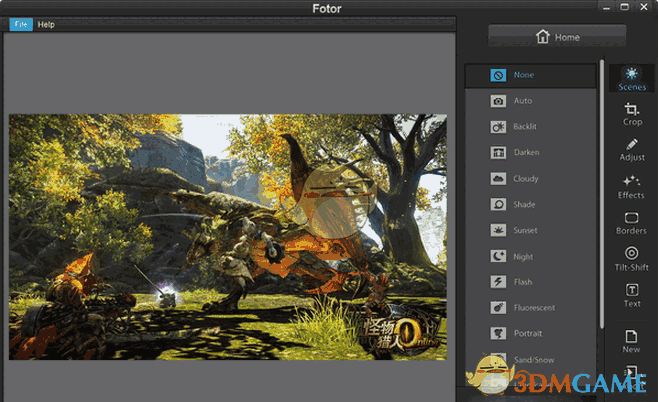Viewport: 658px width, 402px height.
Task: Apply the Fluorescent scene icon
Action: click(498, 308)
